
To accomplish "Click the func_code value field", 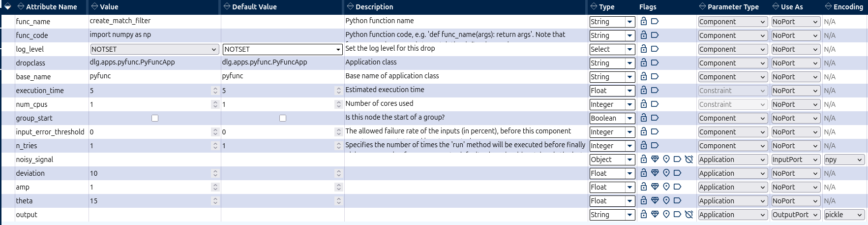I will (x=154, y=34).
